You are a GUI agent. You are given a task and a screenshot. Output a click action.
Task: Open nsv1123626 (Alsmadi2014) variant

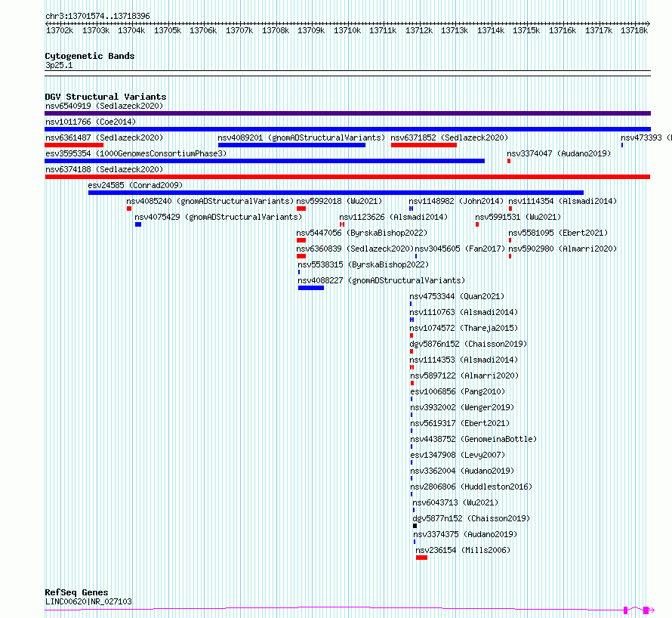[x=393, y=217]
